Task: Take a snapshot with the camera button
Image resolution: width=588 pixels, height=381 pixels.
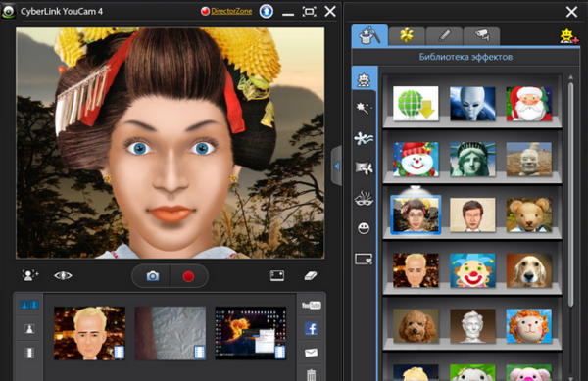Action: 152,276
